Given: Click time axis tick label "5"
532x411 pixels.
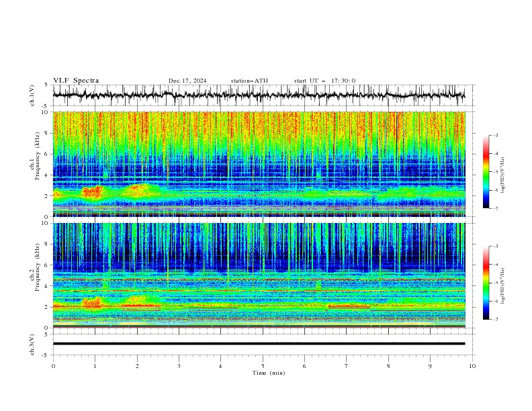Looking at the screenshot, I should click(263, 366).
